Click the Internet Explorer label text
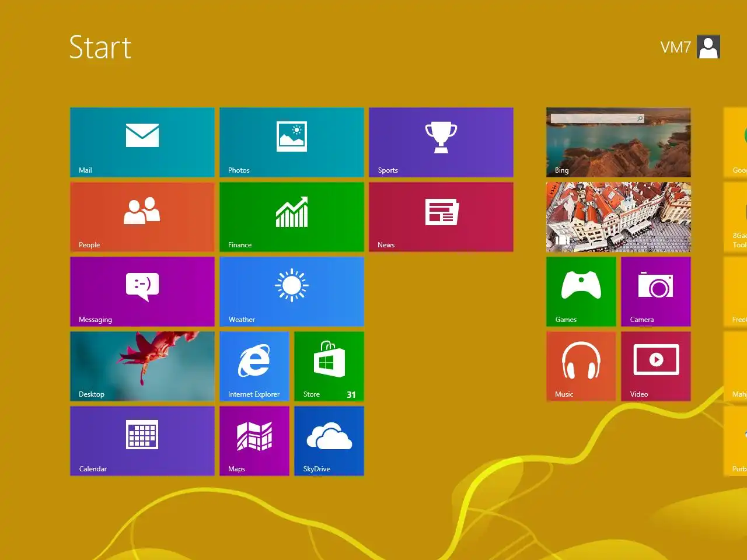747x560 pixels. (x=254, y=394)
